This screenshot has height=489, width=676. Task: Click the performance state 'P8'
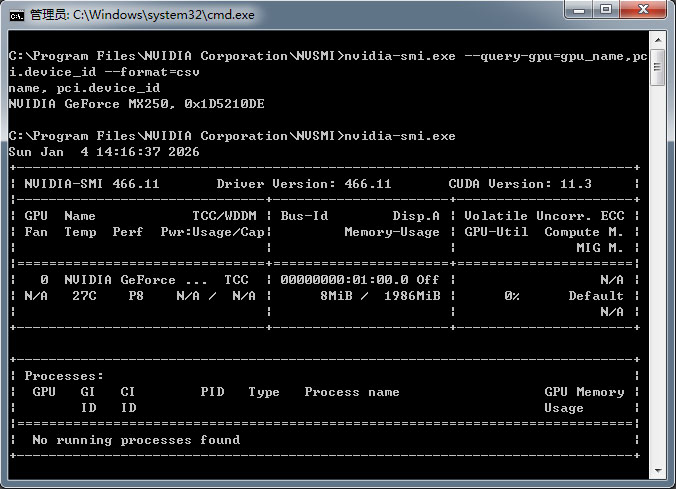(136, 296)
